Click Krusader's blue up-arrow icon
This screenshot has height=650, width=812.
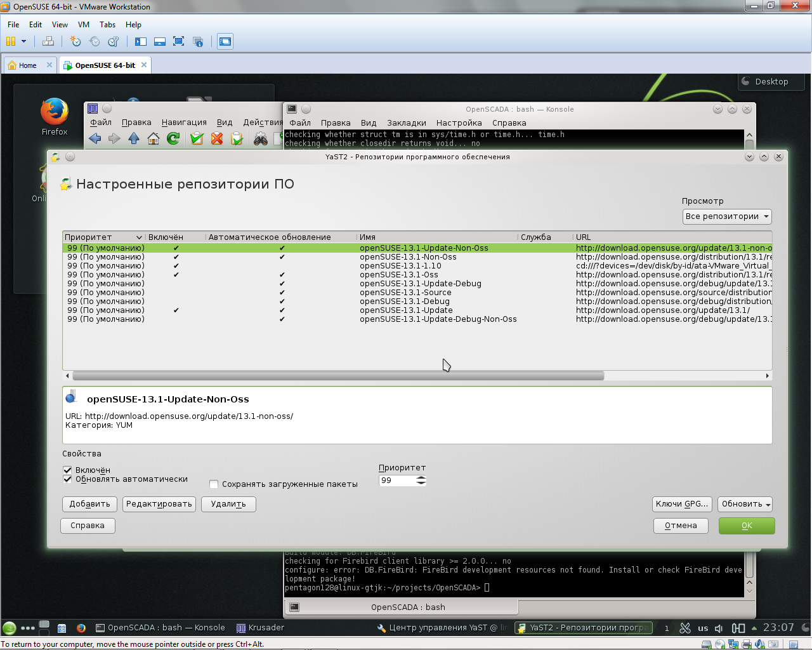(x=134, y=138)
